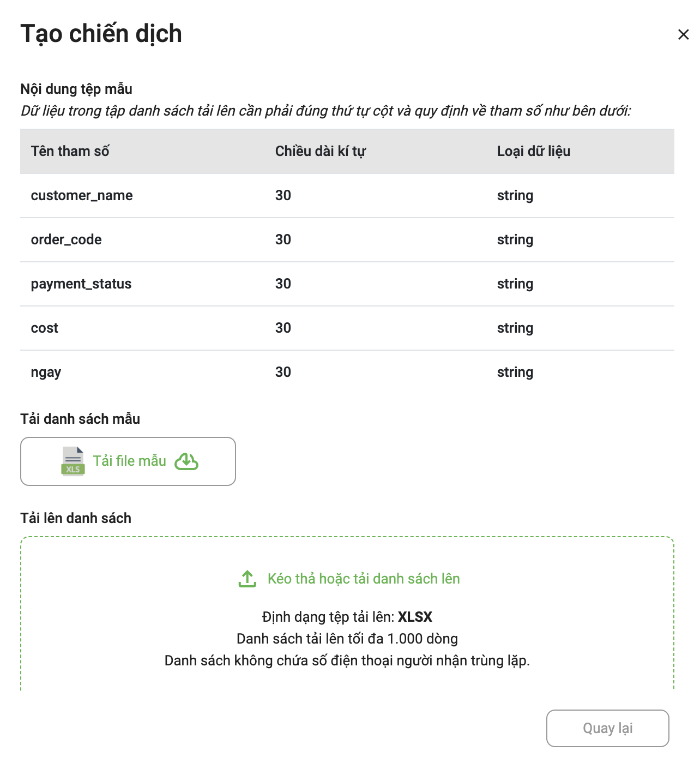The width and height of the screenshot is (700, 757).
Task: Click the length value 30 for cost
Action: click(283, 328)
